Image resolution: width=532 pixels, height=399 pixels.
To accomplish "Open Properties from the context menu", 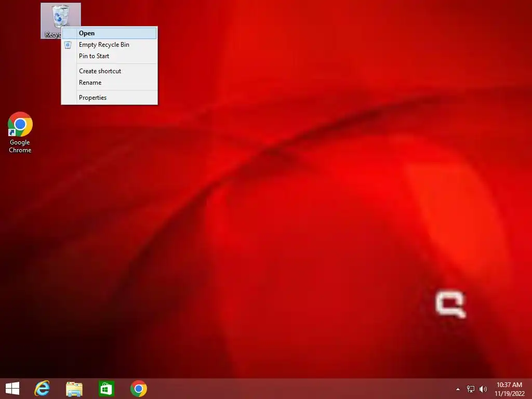I will coord(109,98).
